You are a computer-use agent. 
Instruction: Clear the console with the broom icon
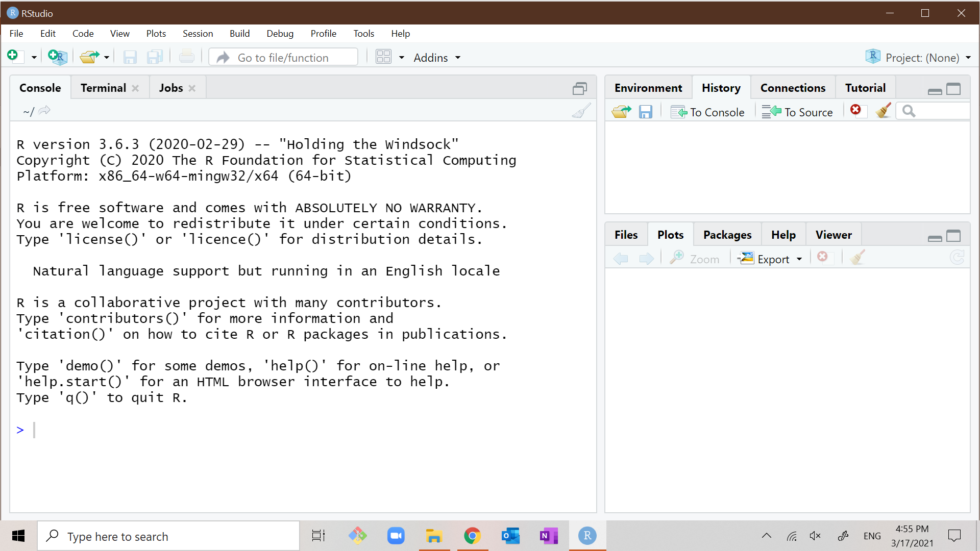click(x=581, y=110)
